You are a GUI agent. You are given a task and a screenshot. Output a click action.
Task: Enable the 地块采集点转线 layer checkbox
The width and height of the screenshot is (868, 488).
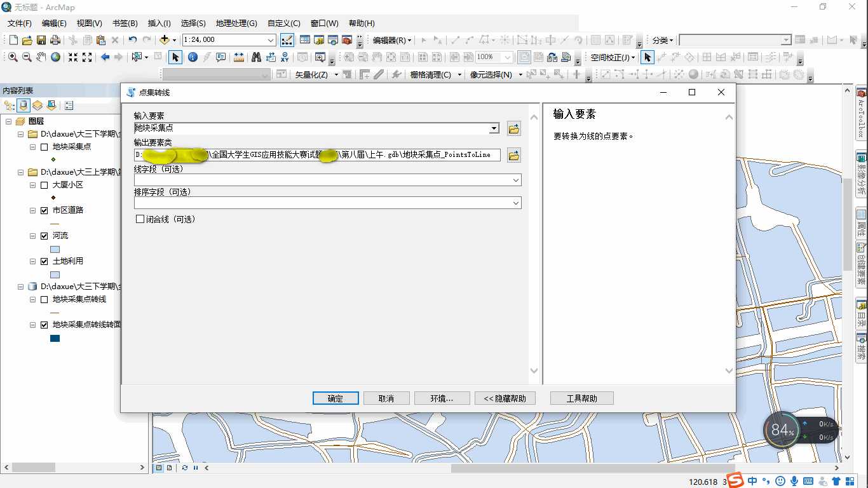[44, 299]
